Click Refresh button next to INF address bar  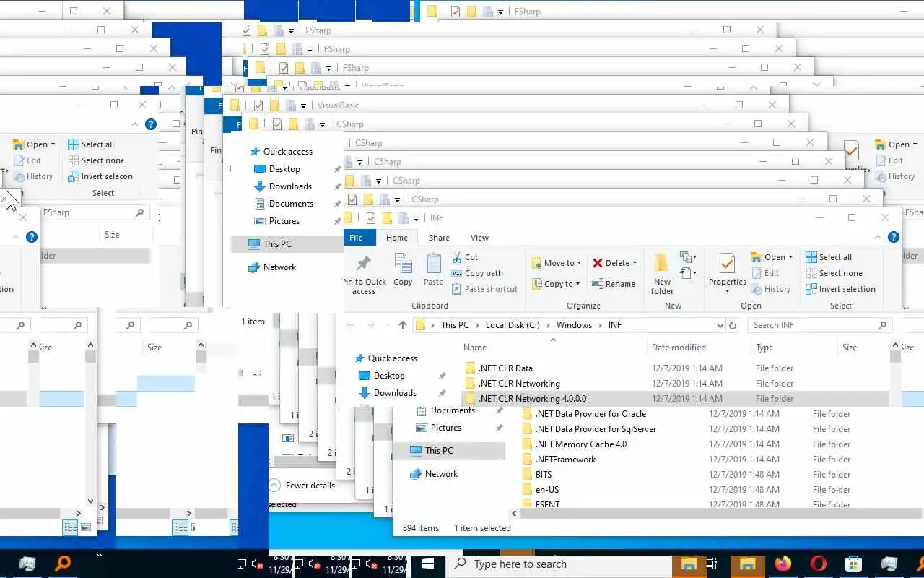(x=733, y=325)
